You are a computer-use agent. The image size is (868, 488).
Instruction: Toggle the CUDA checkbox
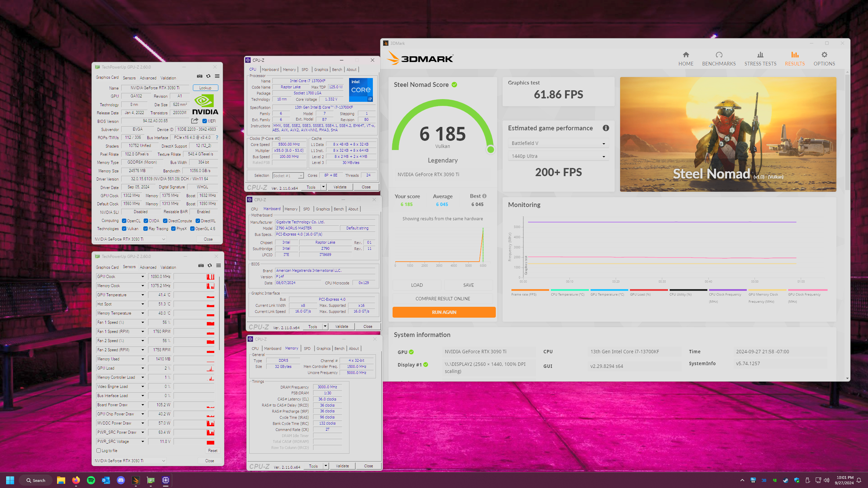146,221
